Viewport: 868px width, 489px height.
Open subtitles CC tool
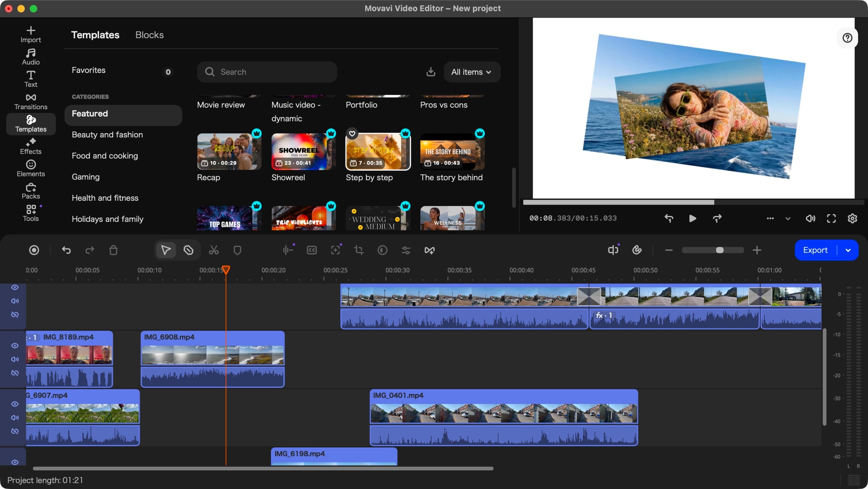point(312,250)
